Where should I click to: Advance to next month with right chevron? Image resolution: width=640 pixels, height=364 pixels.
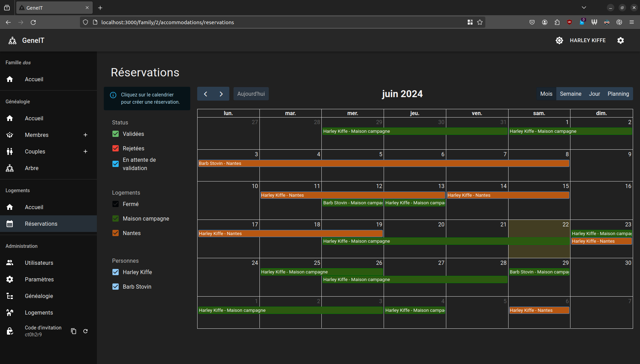click(221, 94)
